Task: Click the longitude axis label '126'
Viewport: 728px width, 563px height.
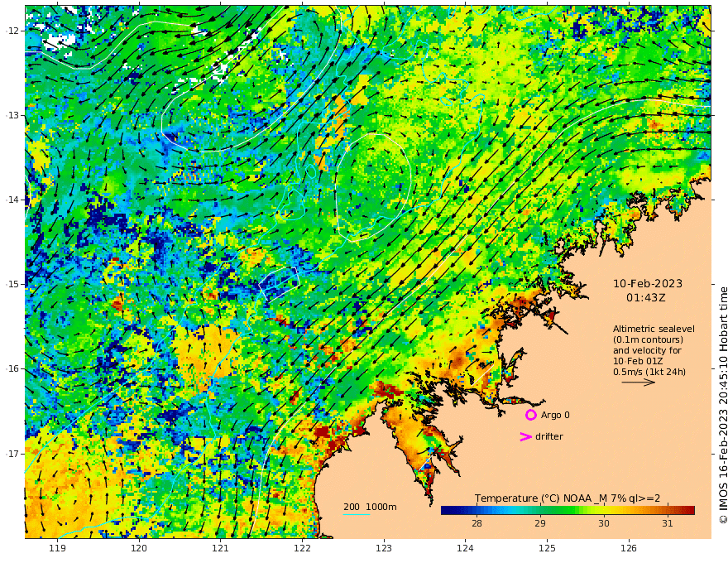Action: tap(629, 548)
